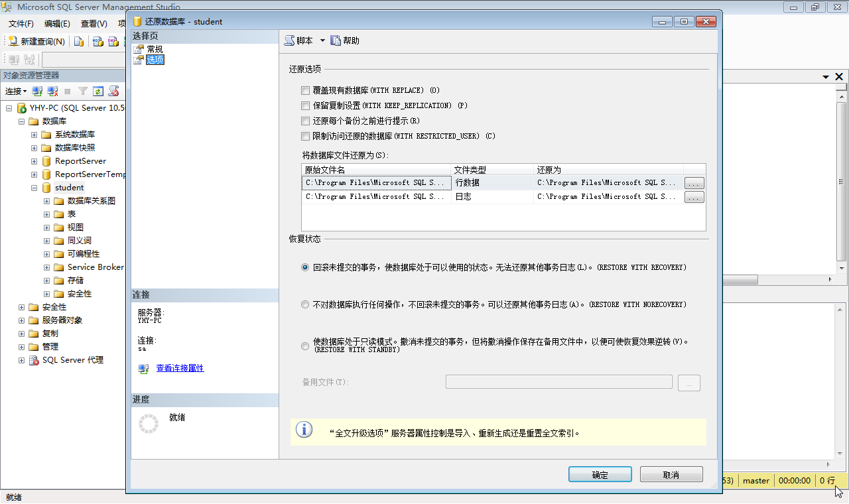
Task: Click browse button for 行数据 file row
Action: point(694,183)
